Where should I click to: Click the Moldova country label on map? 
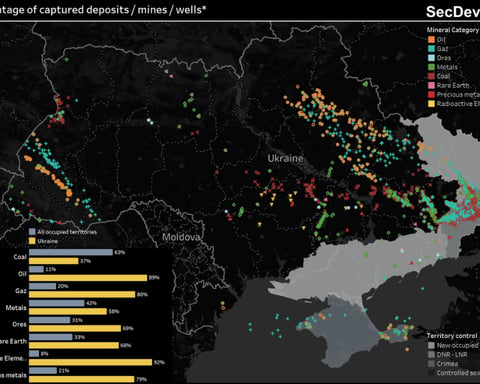pos(181,237)
